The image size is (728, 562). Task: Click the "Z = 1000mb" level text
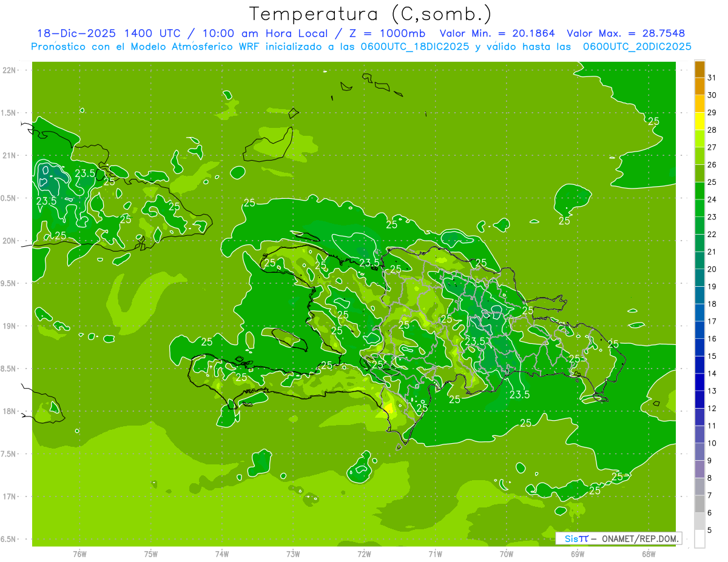click(x=388, y=33)
